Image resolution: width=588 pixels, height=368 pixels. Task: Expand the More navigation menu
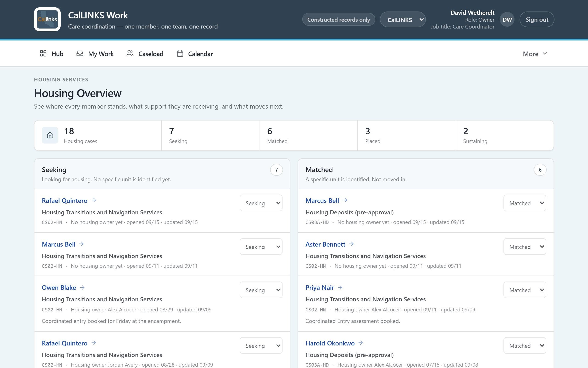[x=535, y=54]
